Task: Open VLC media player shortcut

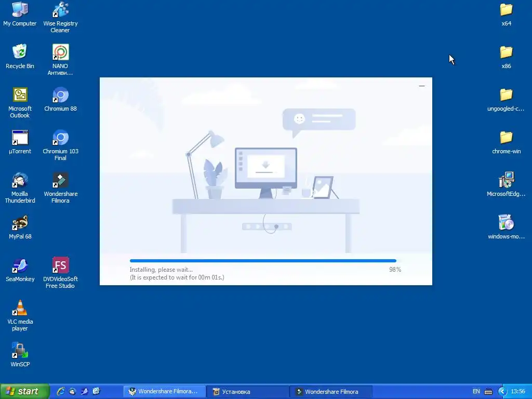Action: point(20,315)
